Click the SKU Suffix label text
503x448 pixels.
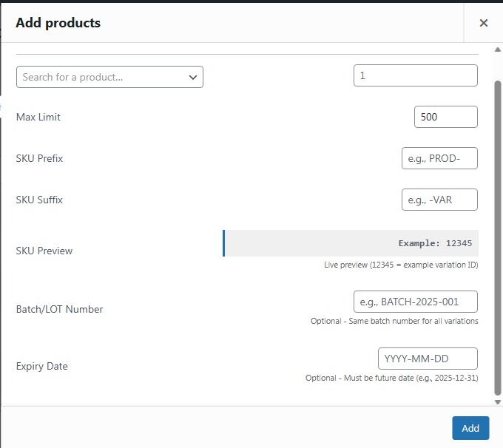coord(39,200)
